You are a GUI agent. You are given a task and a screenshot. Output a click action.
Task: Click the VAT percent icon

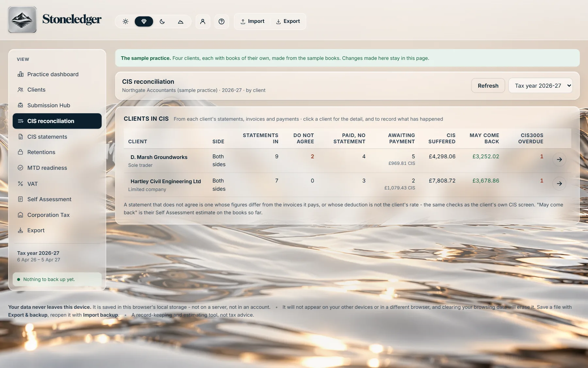(21, 184)
